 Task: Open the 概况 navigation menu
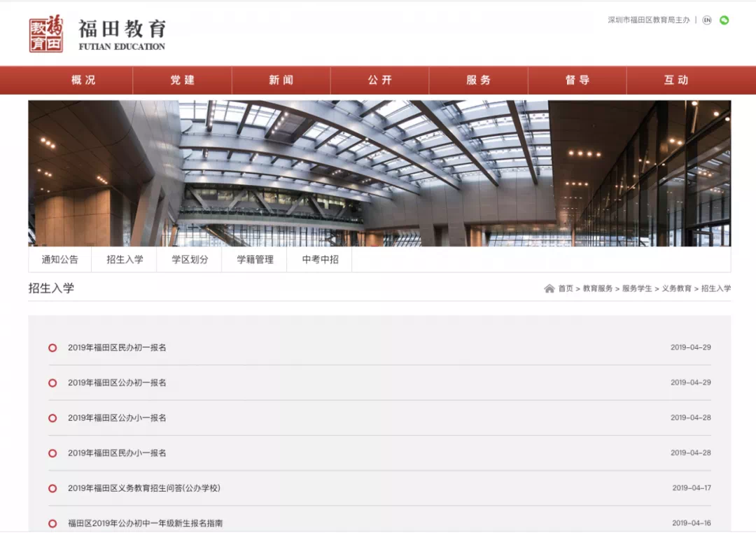pyautogui.click(x=83, y=81)
